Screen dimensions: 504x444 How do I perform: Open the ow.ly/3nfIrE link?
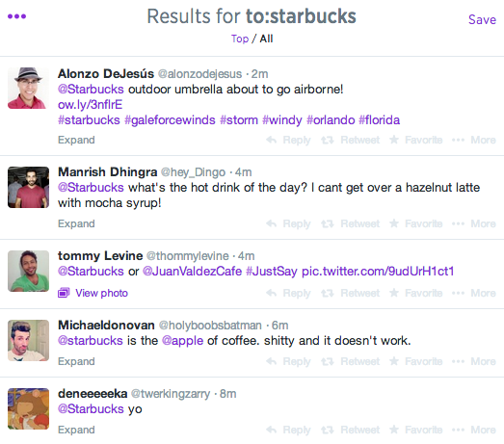[x=90, y=105]
